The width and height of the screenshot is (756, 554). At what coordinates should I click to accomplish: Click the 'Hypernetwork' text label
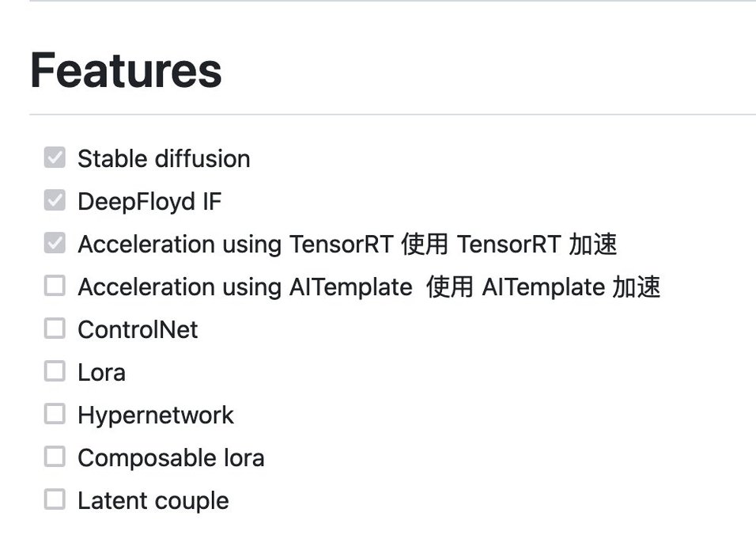[x=156, y=415]
